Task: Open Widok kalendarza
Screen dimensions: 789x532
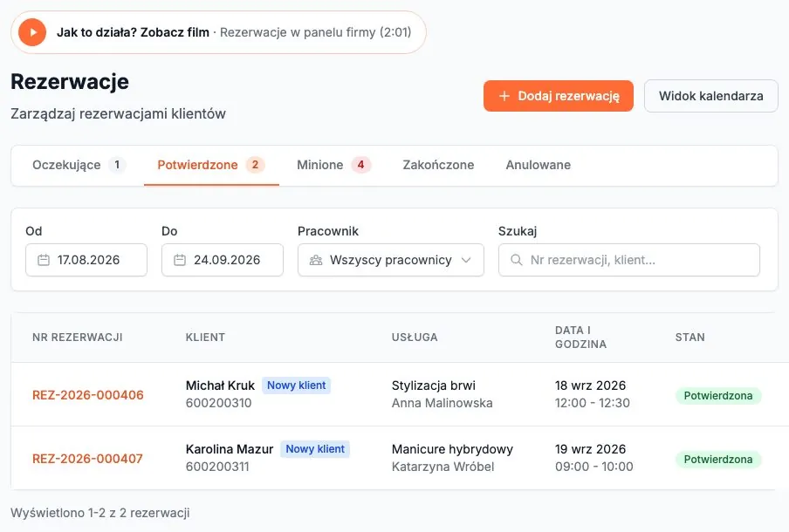Action: (711, 96)
